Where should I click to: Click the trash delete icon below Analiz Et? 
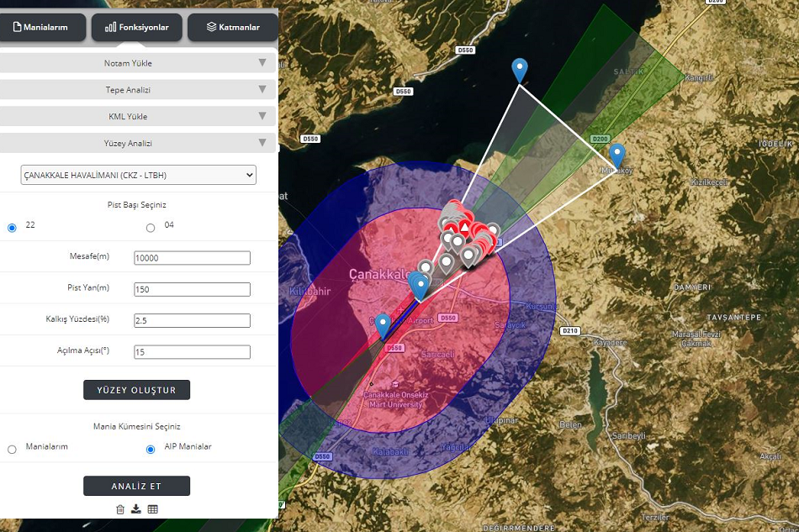coord(120,509)
